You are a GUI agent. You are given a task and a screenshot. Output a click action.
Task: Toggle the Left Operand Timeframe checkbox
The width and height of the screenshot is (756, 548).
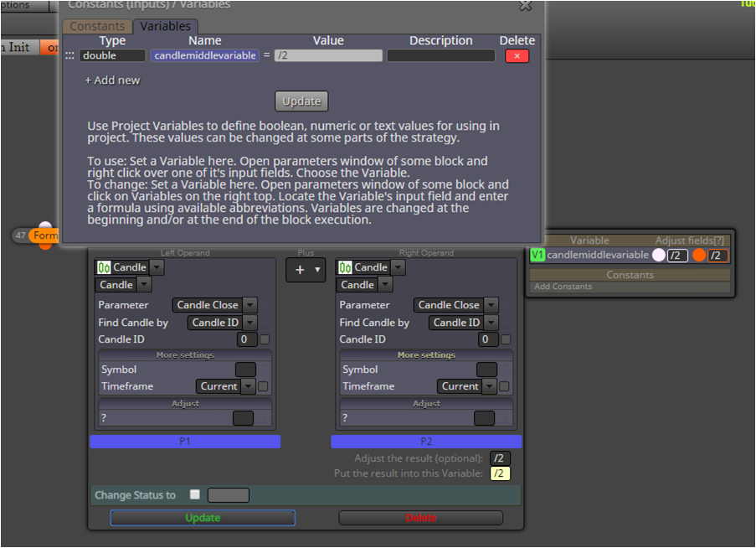(263, 386)
